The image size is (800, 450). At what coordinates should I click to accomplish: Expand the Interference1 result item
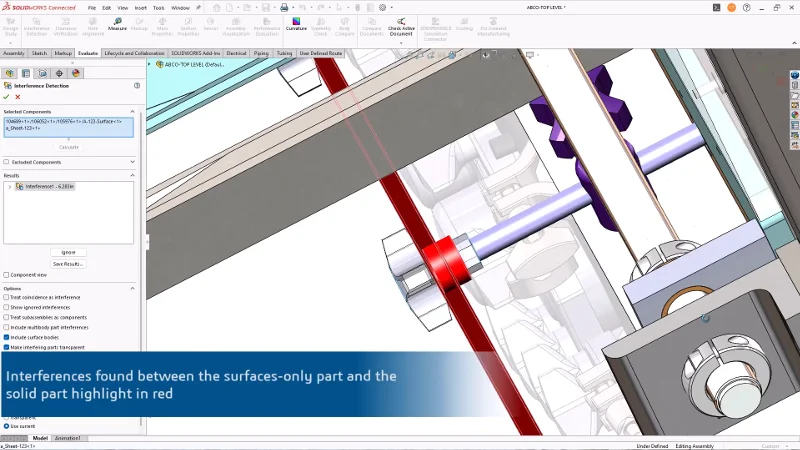9,186
